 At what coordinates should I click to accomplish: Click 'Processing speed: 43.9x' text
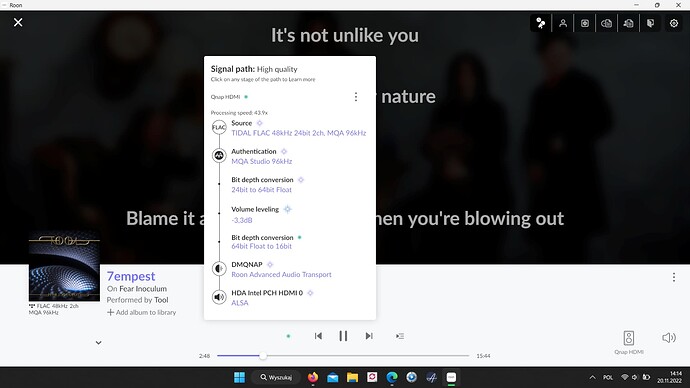[x=239, y=113]
